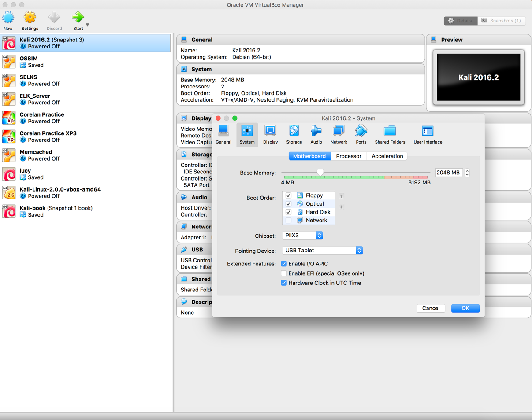This screenshot has width=532, height=420.
Task: Open the Shared Folders settings icon
Action: (390, 134)
